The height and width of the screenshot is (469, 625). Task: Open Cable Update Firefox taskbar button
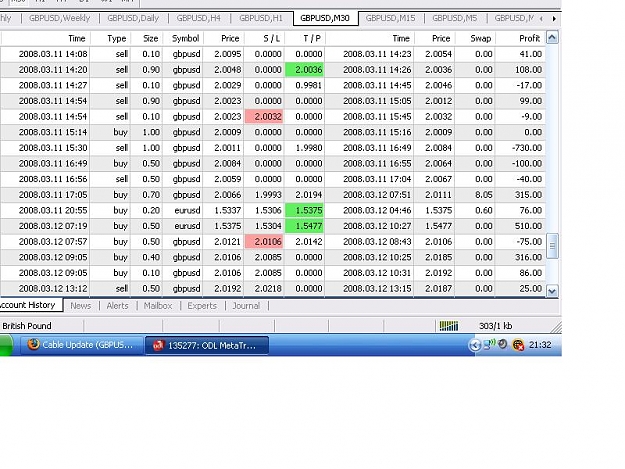82,345
